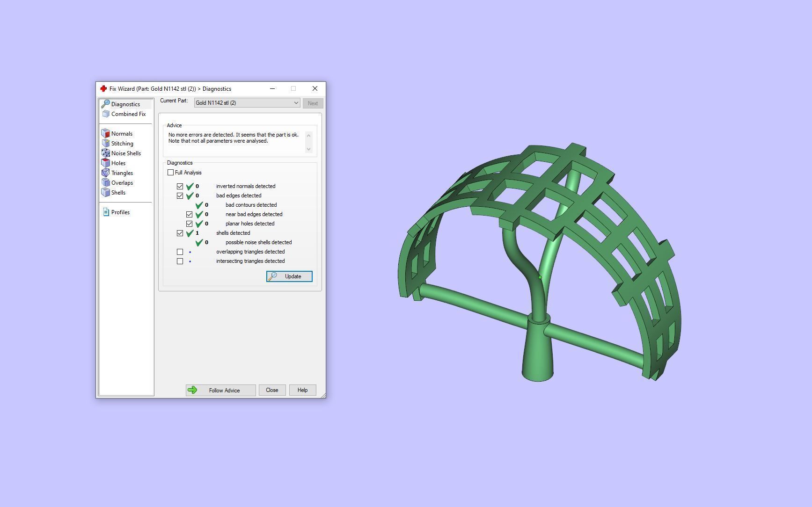Click the green checkmark beside bad edges detected

point(190,196)
